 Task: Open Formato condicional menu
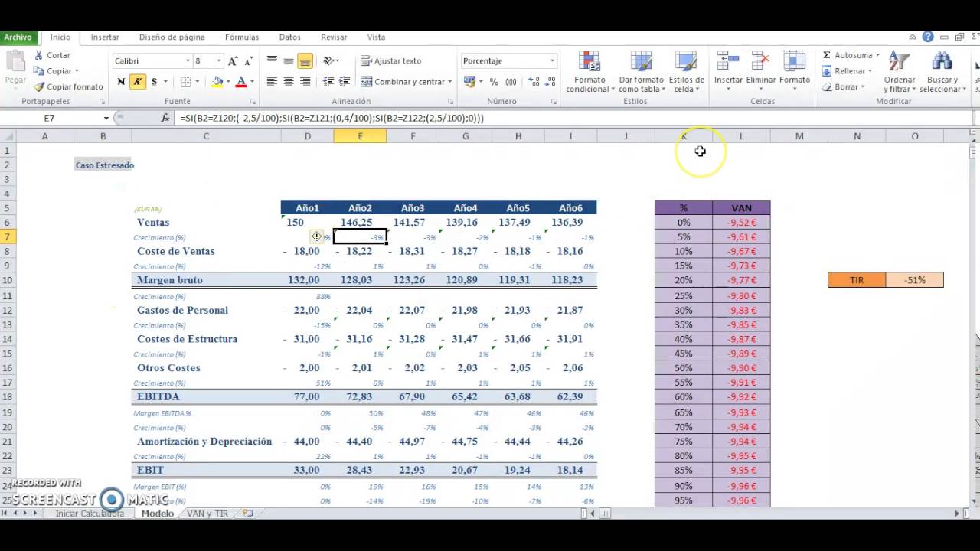[590, 72]
